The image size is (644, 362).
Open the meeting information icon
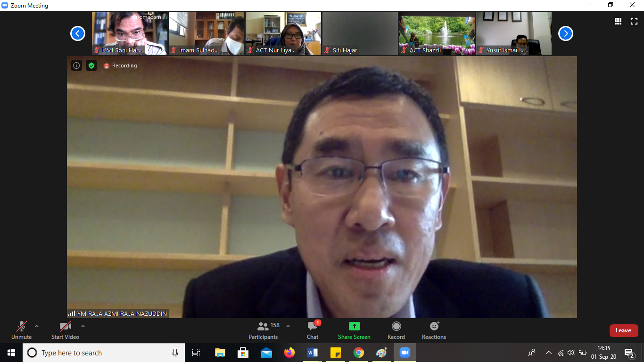tap(76, 66)
